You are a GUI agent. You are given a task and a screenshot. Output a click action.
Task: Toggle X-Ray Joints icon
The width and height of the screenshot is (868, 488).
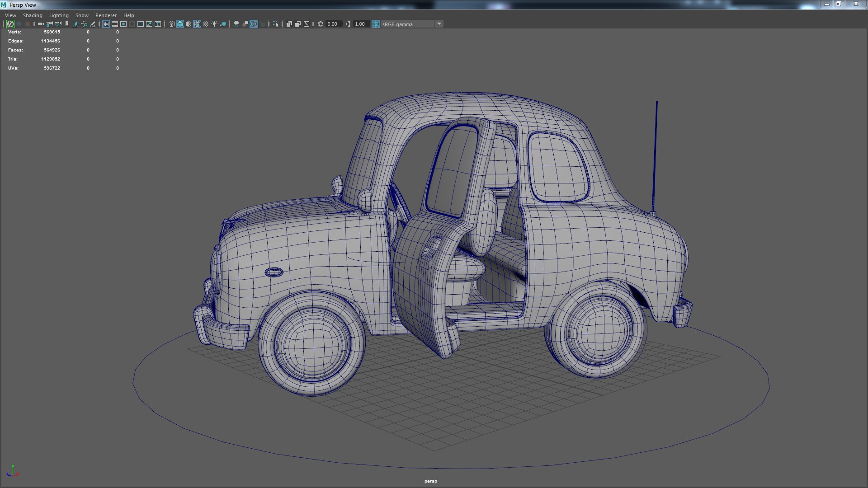[x=307, y=24]
